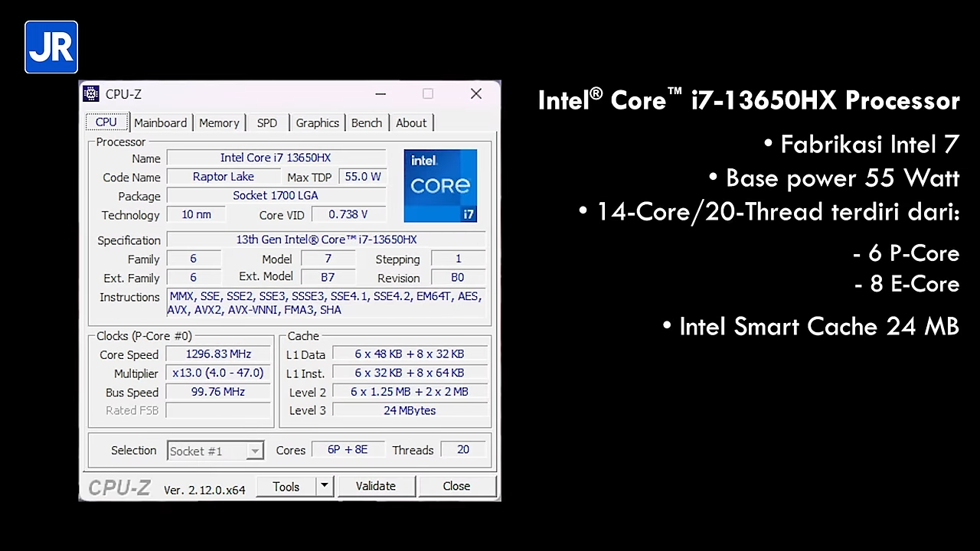
Task: Expand the Socket #1 selection dropdown
Action: click(254, 451)
